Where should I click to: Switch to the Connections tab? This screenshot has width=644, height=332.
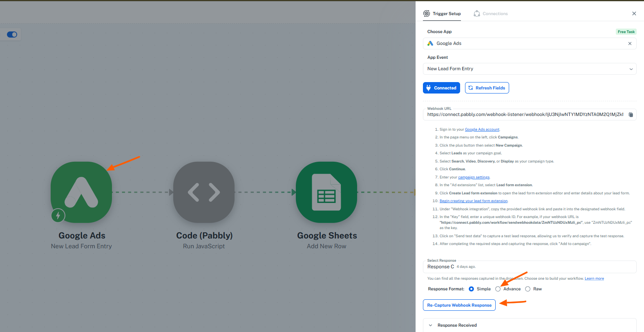click(x=490, y=13)
